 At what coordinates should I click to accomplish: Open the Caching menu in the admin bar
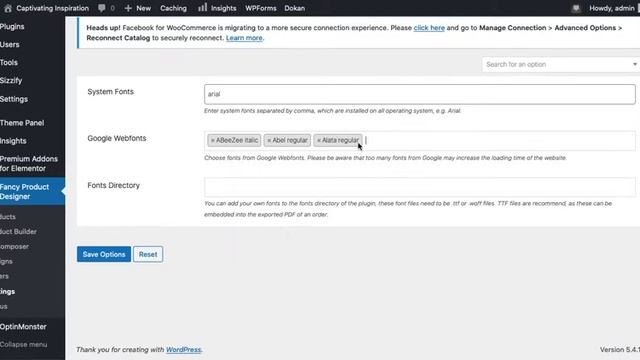(x=173, y=8)
